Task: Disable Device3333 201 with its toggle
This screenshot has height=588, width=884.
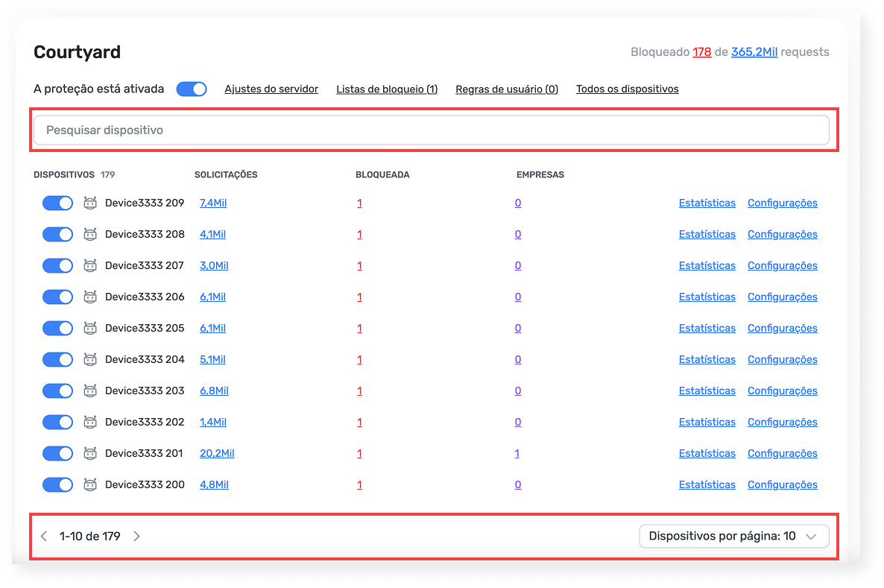Action: pyautogui.click(x=57, y=453)
